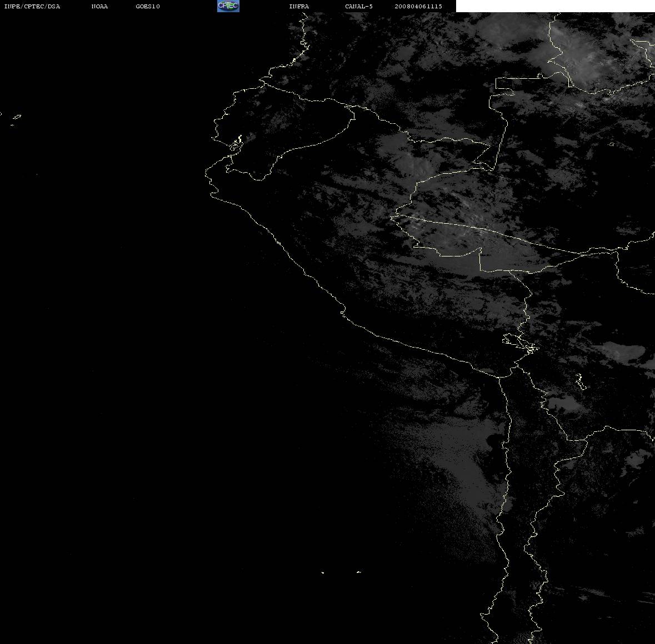Screen dimensions: 655x644
Task: Click the INPE/CPTEC/DSA header text
Action: click(32, 6)
